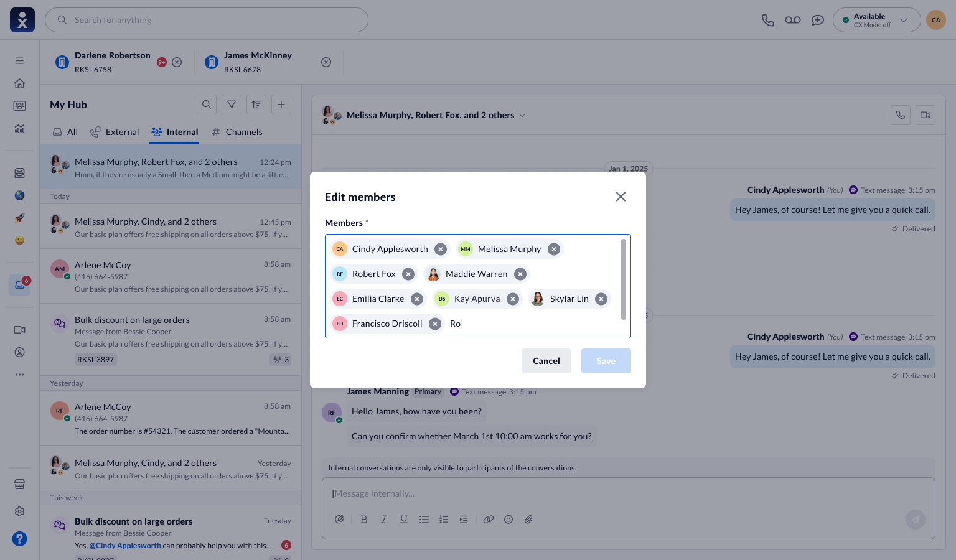Switch to the Channels tab
The height and width of the screenshot is (560, 956).
pyautogui.click(x=237, y=132)
